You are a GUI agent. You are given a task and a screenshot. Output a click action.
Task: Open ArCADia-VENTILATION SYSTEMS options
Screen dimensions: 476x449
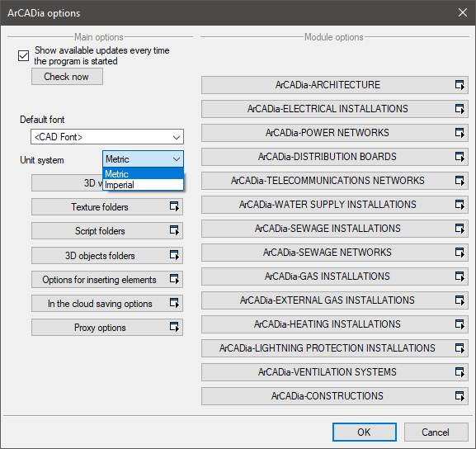coord(335,372)
